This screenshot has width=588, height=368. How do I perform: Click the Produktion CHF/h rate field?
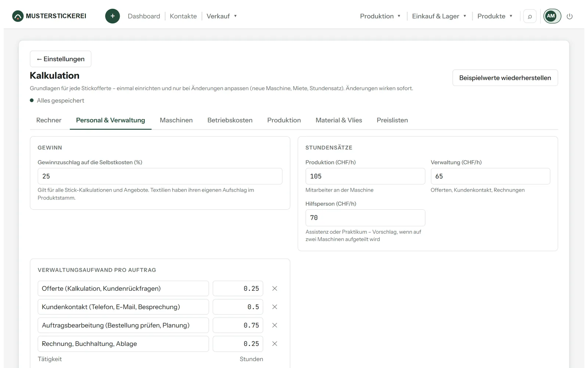pyautogui.click(x=365, y=176)
